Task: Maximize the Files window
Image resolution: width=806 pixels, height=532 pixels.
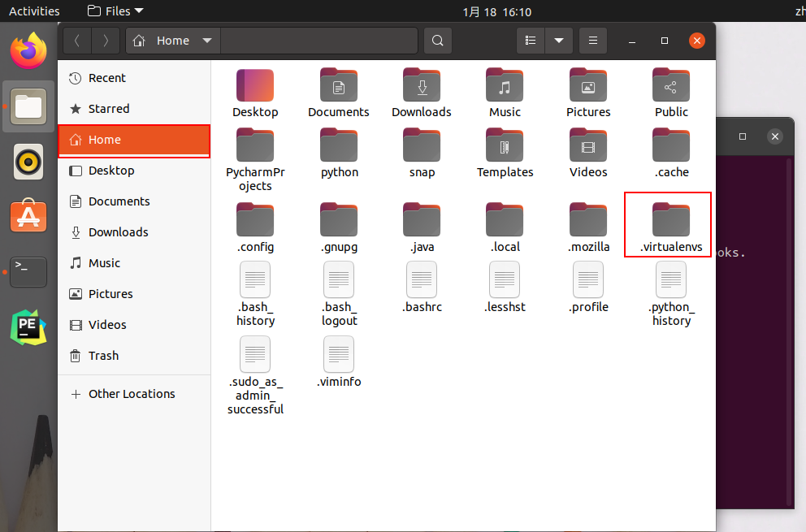Action: (x=664, y=41)
